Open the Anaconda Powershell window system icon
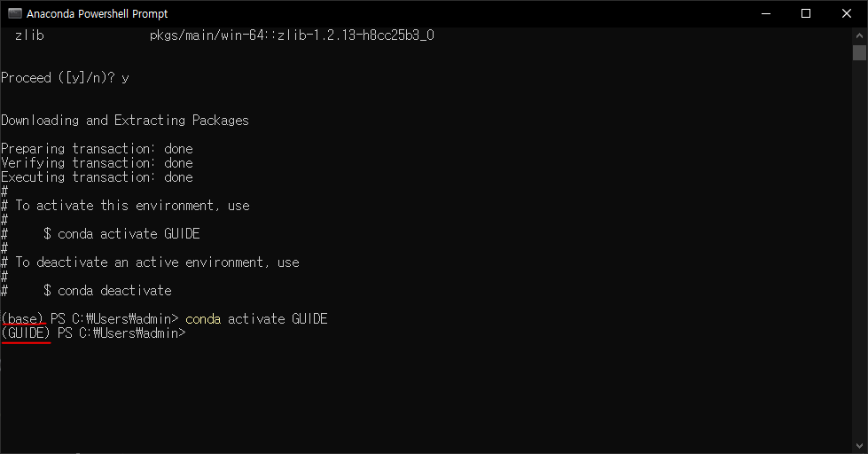 (x=15, y=13)
